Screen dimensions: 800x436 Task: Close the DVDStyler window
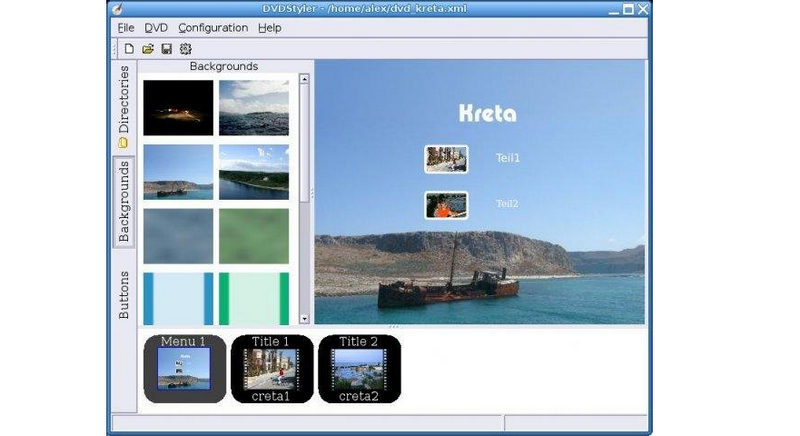coord(643,9)
